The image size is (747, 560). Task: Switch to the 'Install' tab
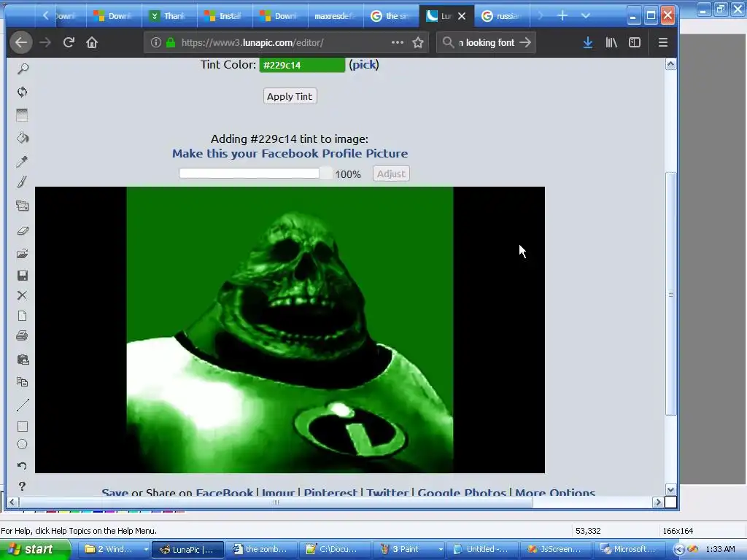[x=225, y=16]
